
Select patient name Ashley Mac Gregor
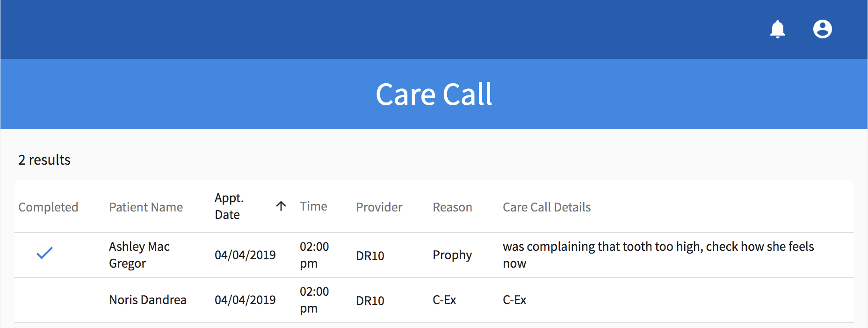139,255
